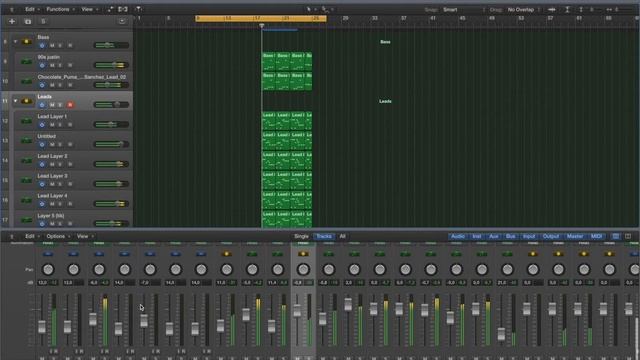Open the mixer Options menu

pos(58,236)
